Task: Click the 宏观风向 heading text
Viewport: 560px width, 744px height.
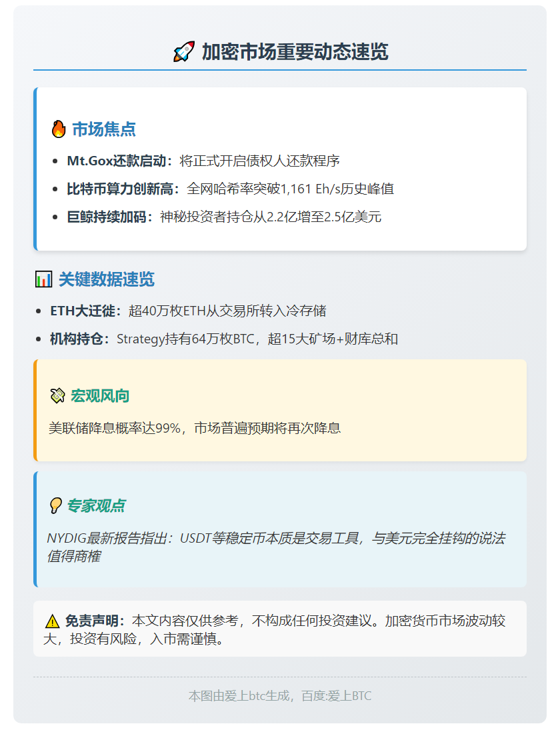Action: tap(100, 396)
